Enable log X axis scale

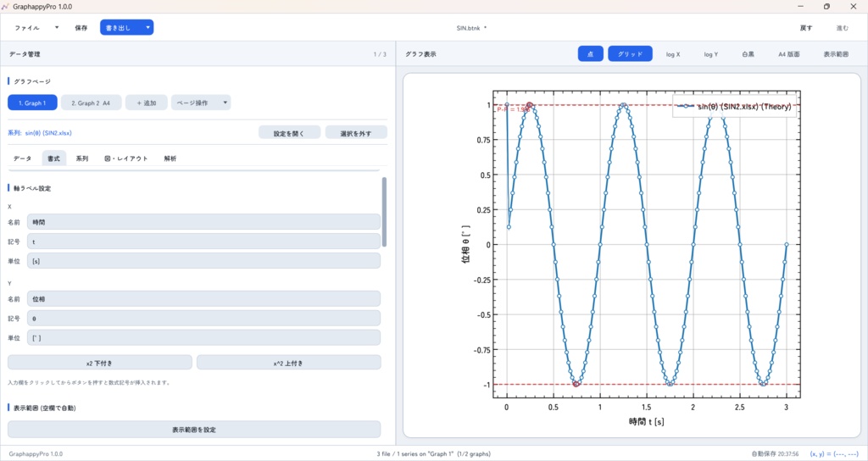pos(672,54)
